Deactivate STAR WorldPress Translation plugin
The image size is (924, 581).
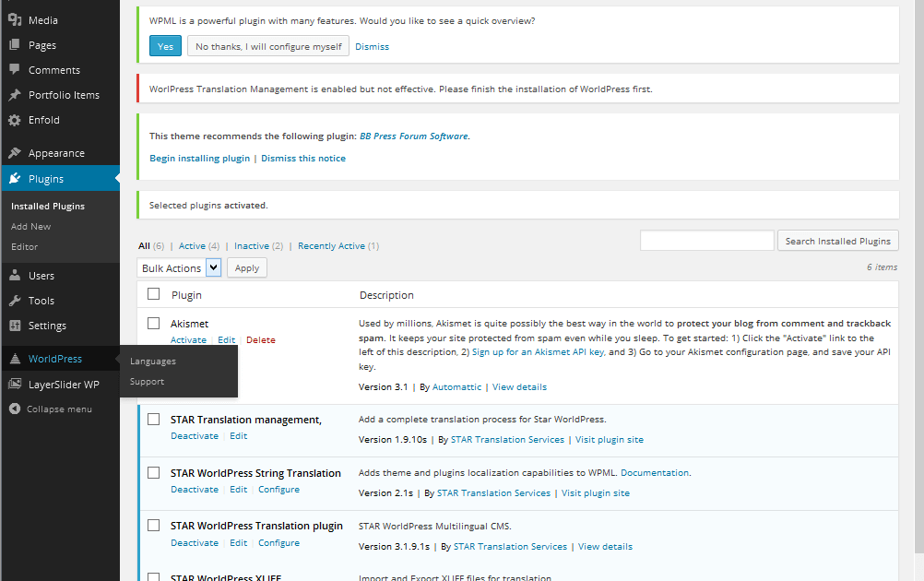[x=195, y=542]
